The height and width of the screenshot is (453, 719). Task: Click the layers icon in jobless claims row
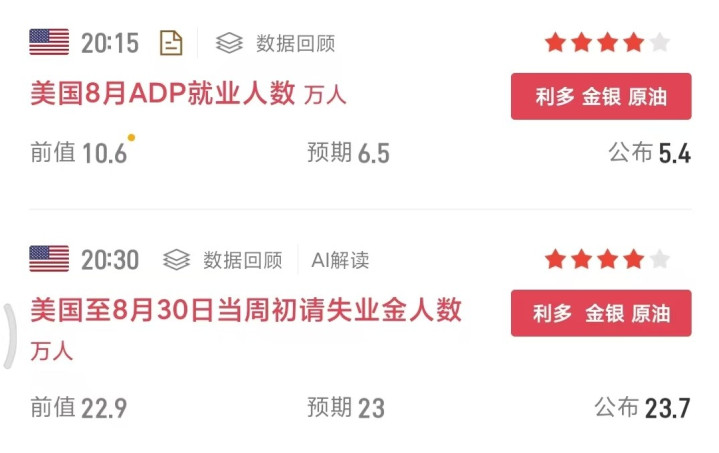click(177, 260)
